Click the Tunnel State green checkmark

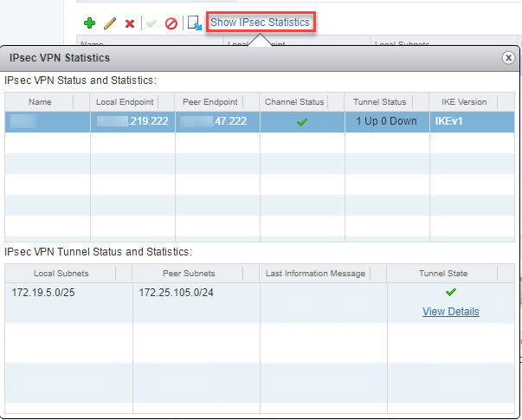[x=450, y=293]
